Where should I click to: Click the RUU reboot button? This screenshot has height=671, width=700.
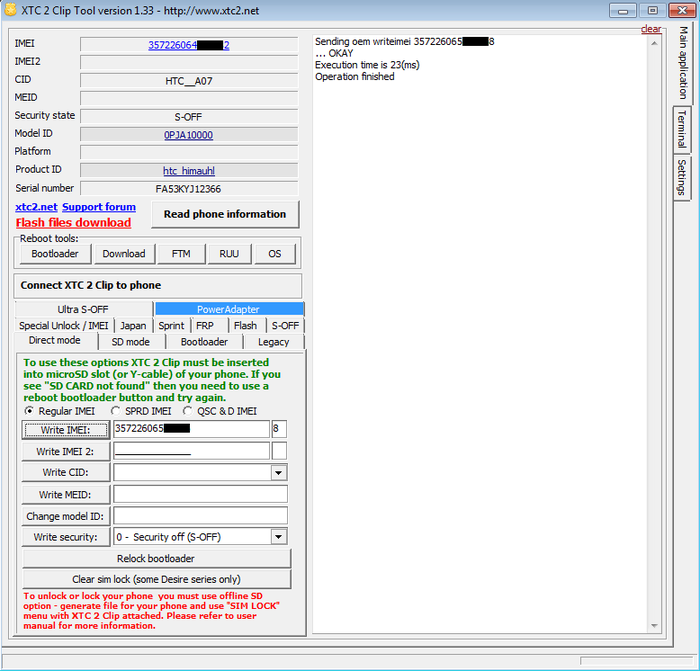click(229, 254)
